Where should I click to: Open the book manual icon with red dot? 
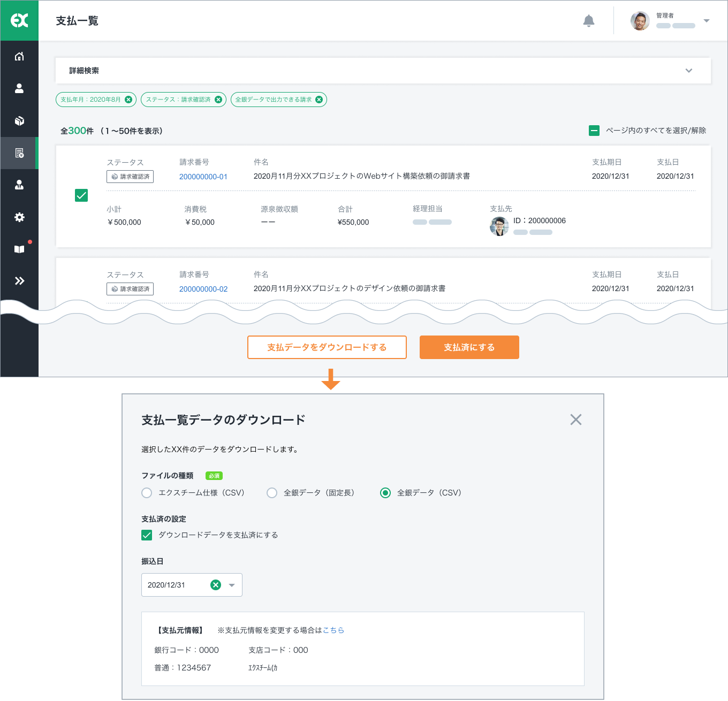click(19, 249)
